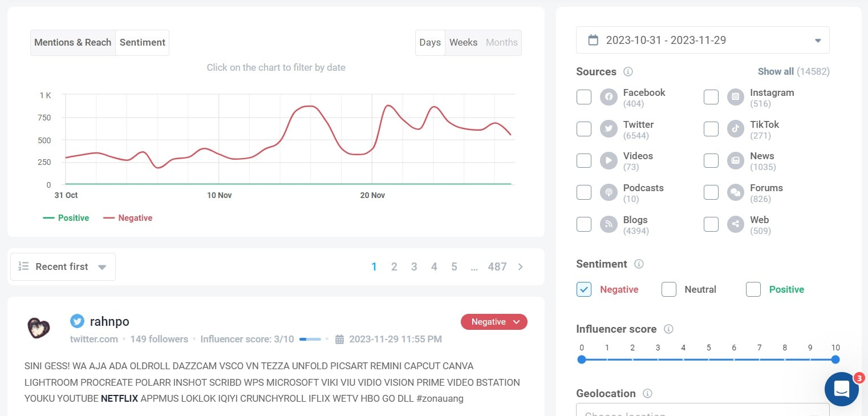The height and width of the screenshot is (416, 868).
Task: Click the Podcasts source icon
Action: [x=609, y=192]
